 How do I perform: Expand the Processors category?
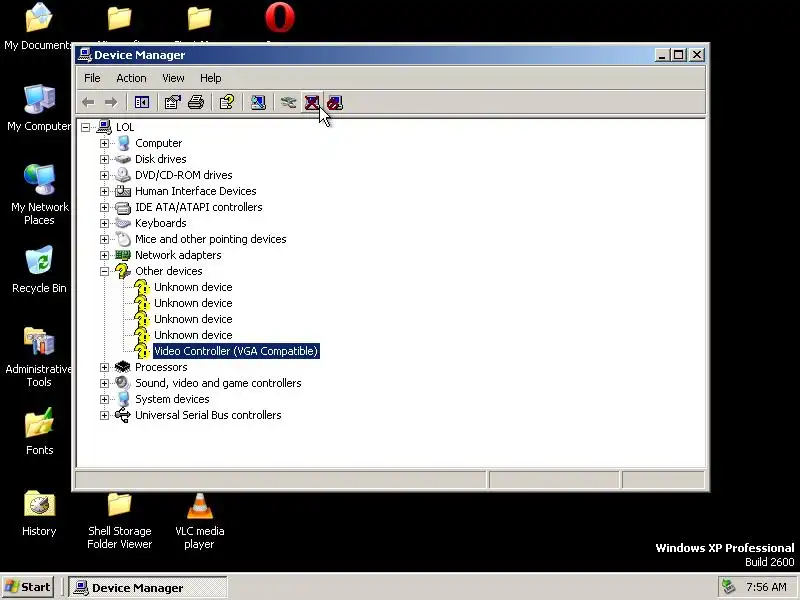point(104,367)
